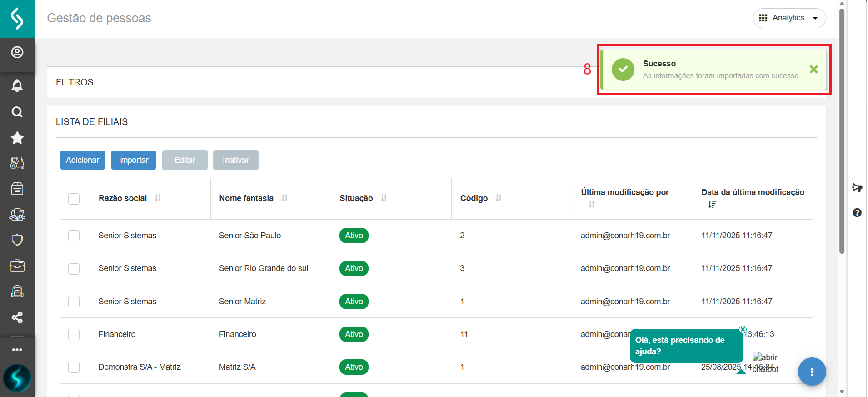Screen dimensions: 868x397
Task: Sort by Data da última modificação
Action: [x=712, y=205]
